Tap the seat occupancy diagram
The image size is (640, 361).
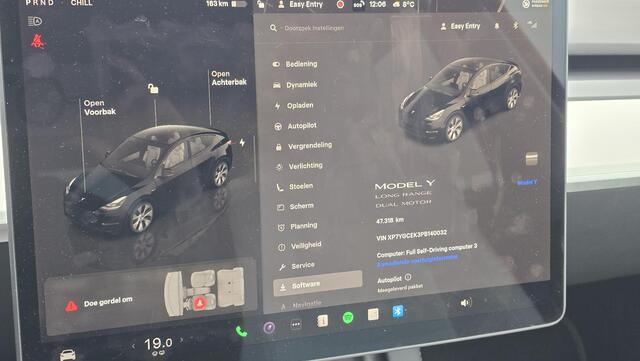[x=205, y=292]
